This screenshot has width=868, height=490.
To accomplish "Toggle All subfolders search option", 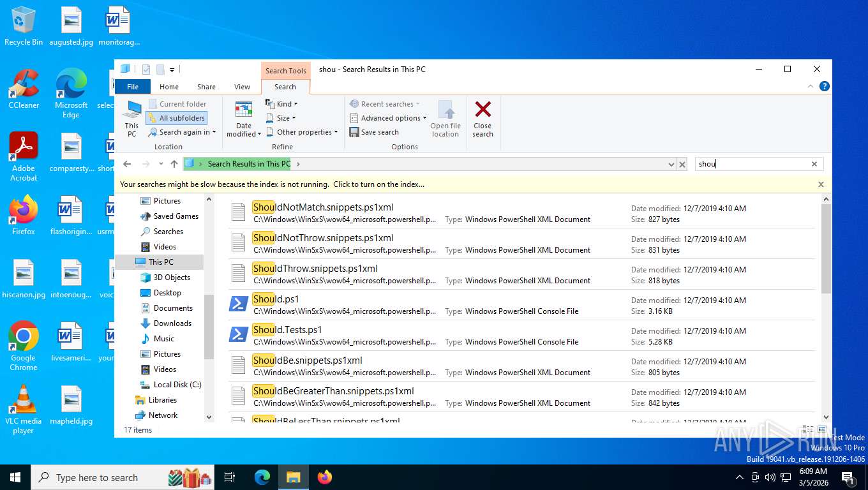I will pos(176,118).
